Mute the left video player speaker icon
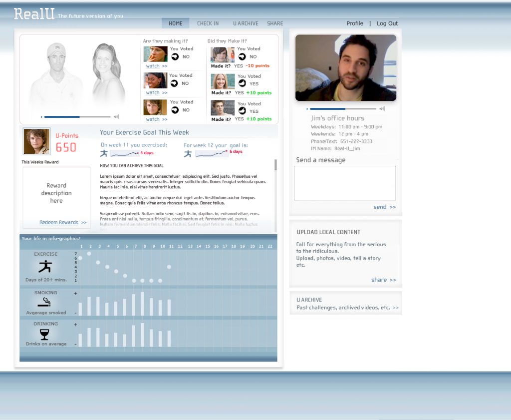 (x=116, y=117)
